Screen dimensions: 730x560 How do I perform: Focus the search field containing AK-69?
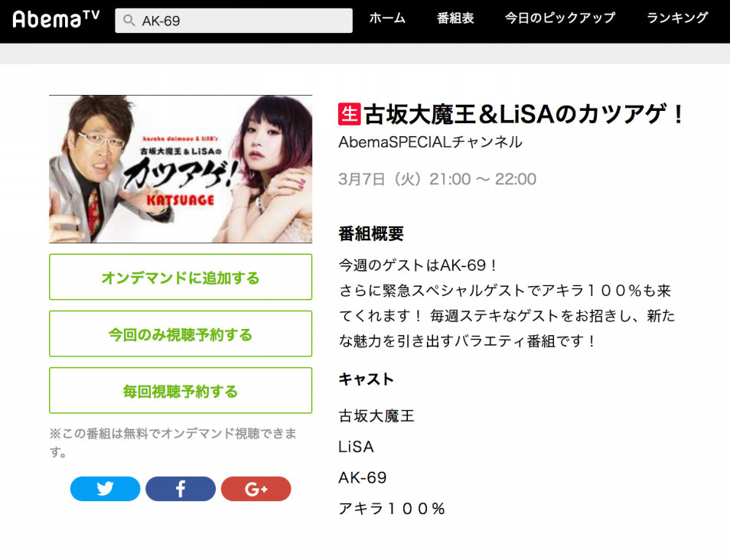[233, 21]
